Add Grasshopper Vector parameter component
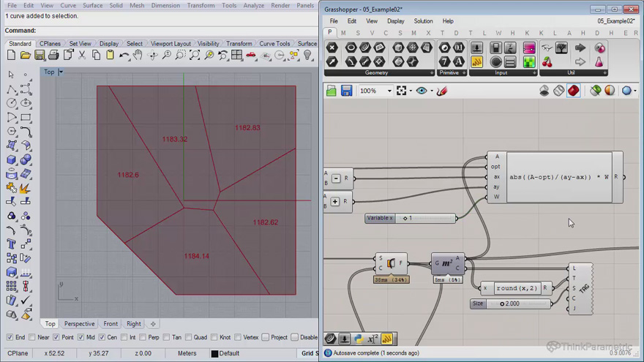 pos(332,61)
